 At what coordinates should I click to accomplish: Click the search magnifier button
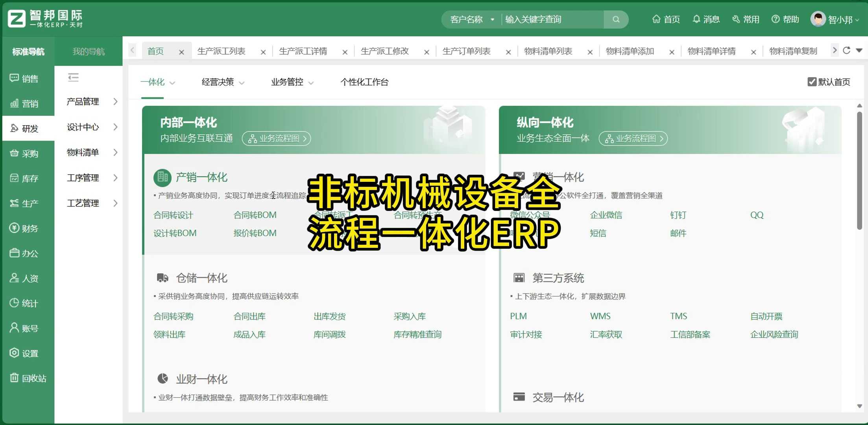tap(616, 19)
